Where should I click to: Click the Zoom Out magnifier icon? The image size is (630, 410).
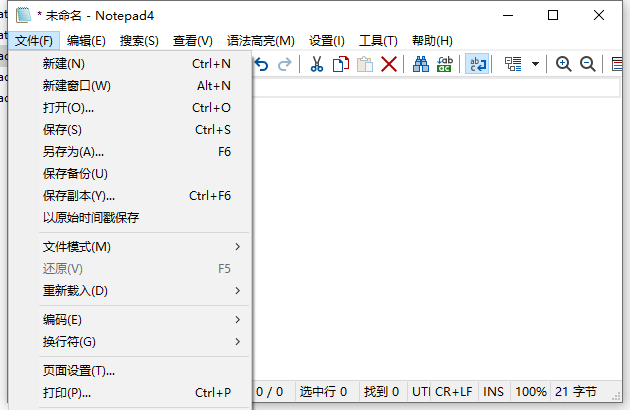pos(587,64)
